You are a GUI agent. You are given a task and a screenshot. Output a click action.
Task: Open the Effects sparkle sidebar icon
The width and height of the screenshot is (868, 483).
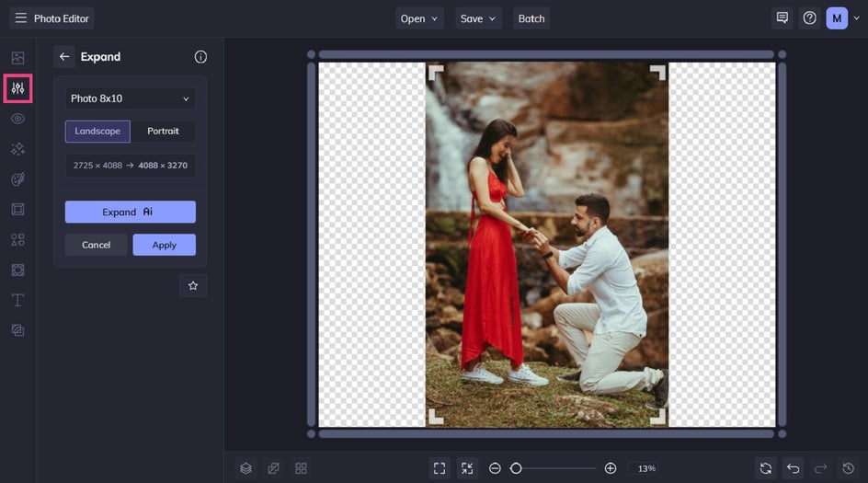click(x=17, y=149)
